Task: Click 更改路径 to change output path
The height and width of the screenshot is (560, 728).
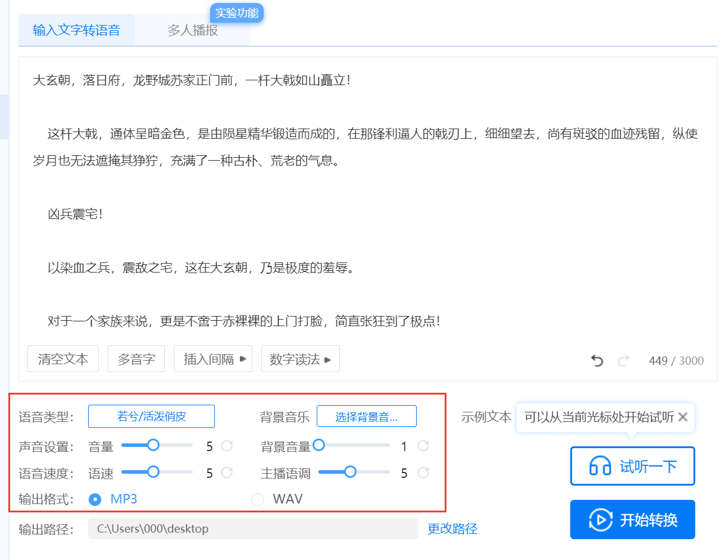Action: click(452, 528)
